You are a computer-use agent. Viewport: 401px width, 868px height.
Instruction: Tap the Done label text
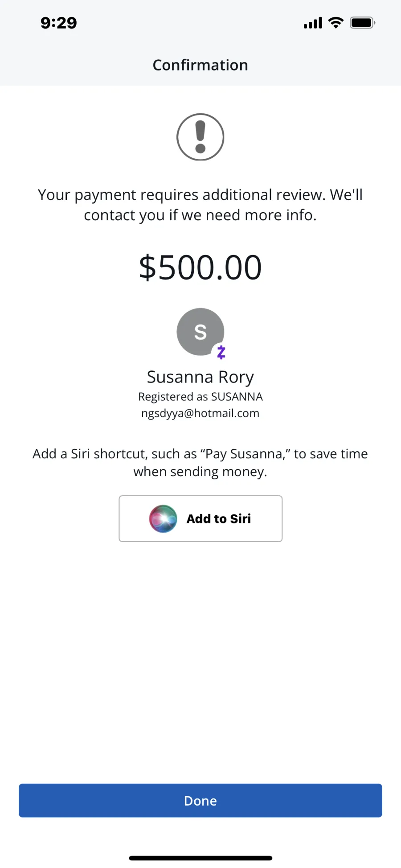(x=200, y=801)
